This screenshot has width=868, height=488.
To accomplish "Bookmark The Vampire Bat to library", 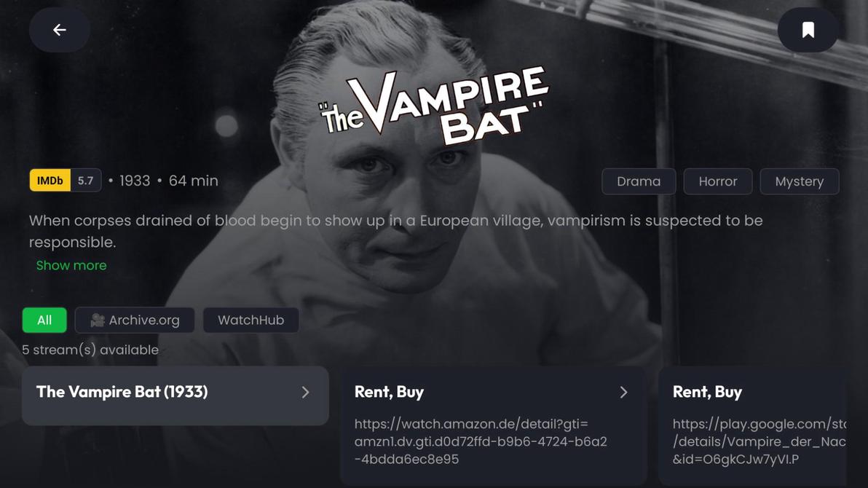I will 808,30.
